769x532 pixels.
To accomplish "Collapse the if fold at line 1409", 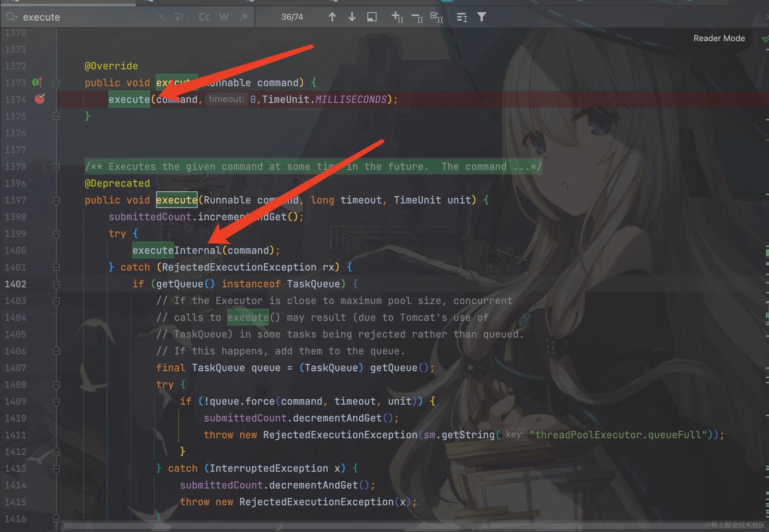I will tap(56, 401).
